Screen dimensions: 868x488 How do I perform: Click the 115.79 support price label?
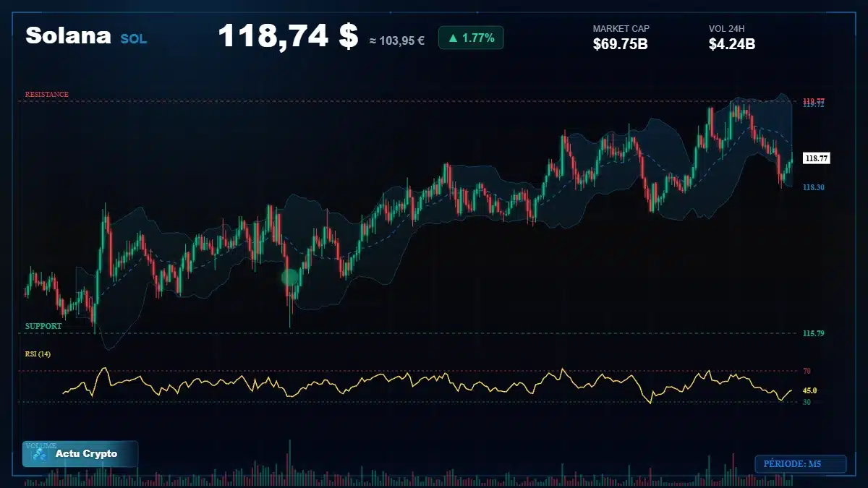(813, 334)
